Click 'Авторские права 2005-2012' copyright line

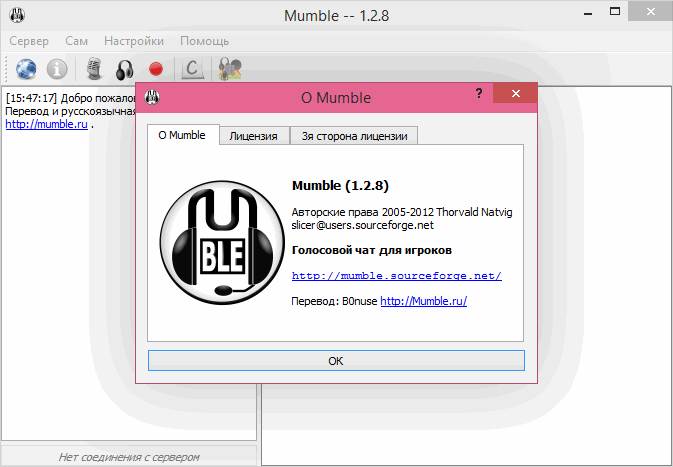pos(402,212)
